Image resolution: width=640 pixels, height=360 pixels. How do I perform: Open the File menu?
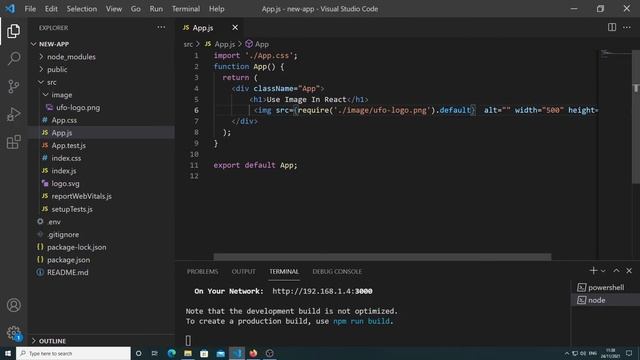point(30,9)
